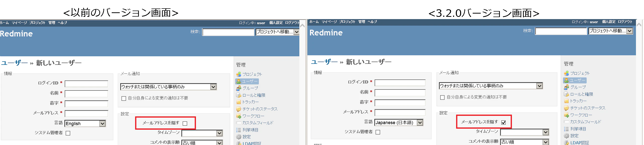
Task: Click the メールアドレス field in the 3.2.0 screen
Action: 400,113
